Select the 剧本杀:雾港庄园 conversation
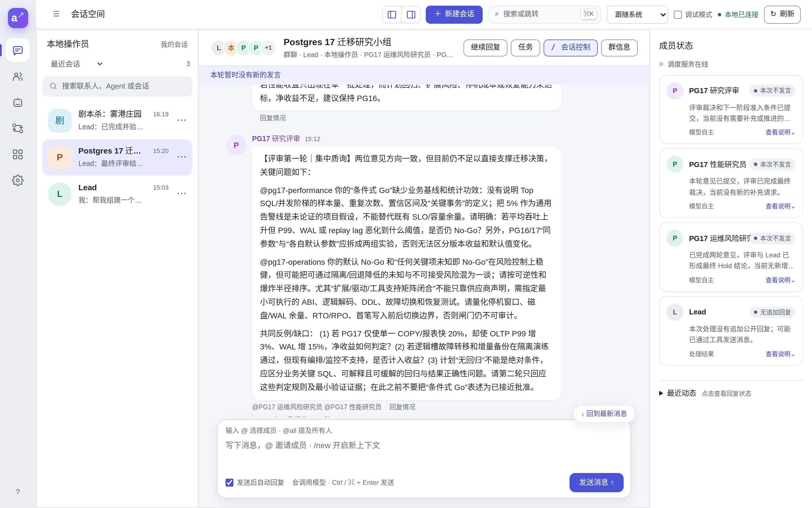This screenshot has height=508, width=812. (x=117, y=120)
